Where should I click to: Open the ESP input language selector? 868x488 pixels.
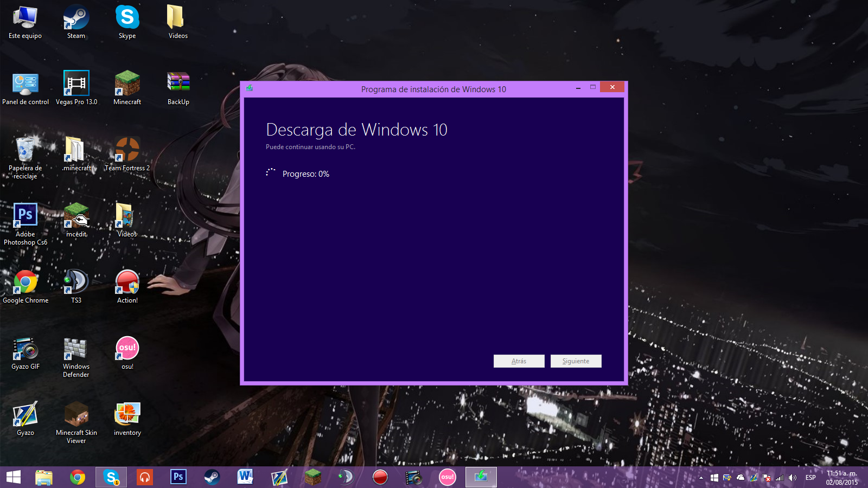pos(810,478)
